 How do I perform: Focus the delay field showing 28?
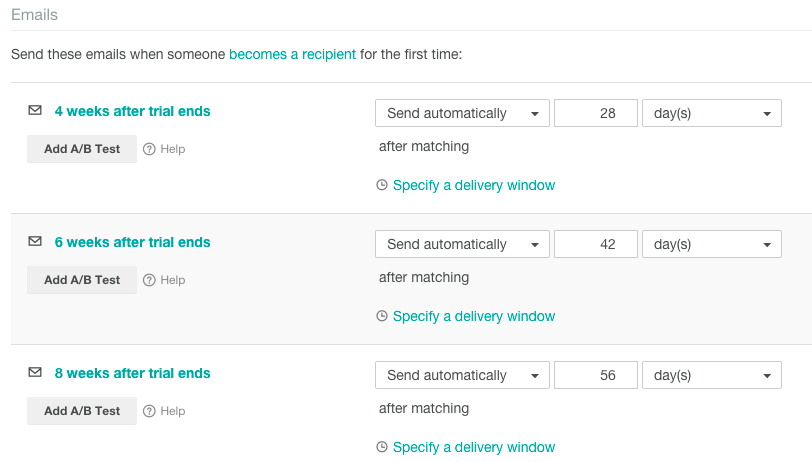[596, 113]
